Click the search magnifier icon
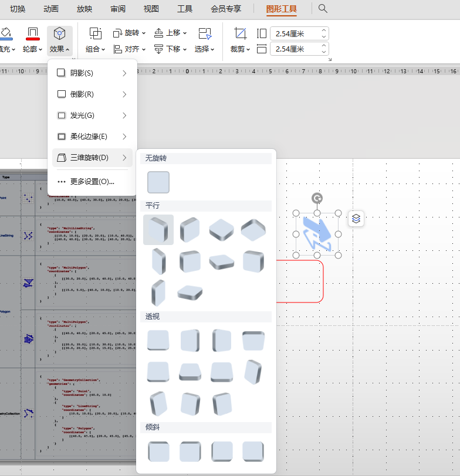 point(323,8)
